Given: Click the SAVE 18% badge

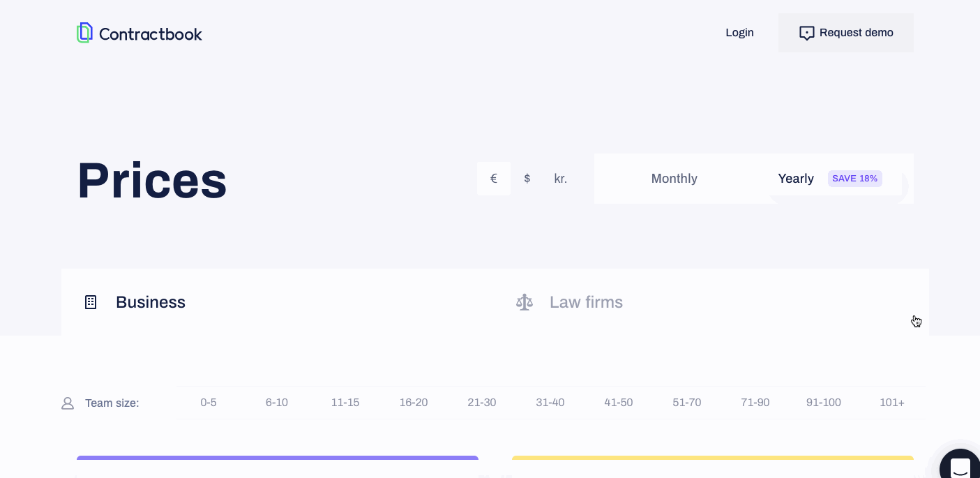Looking at the screenshot, I should [854, 179].
